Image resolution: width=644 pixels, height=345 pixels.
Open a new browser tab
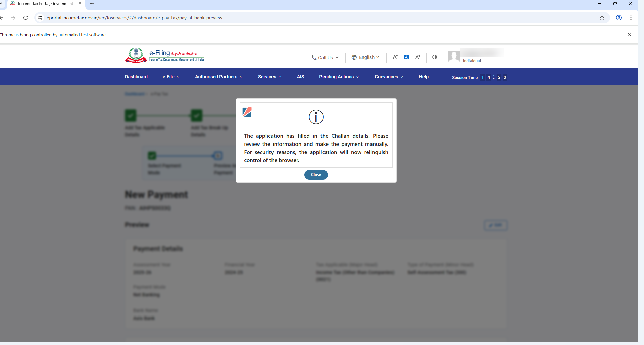click(92, 4)
